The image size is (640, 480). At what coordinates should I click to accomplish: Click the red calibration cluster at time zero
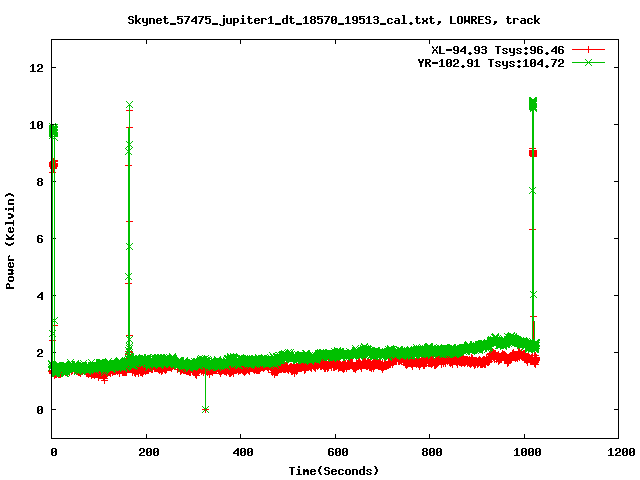pos(53,165)
